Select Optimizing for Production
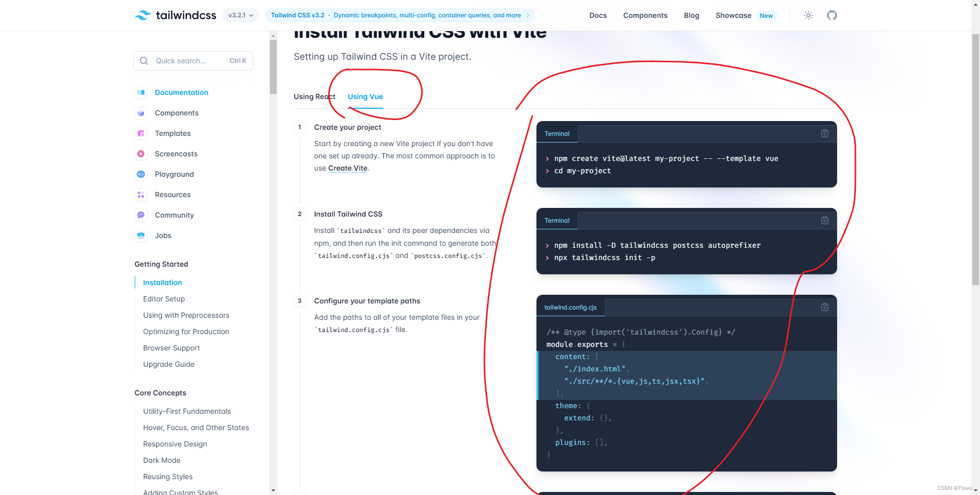The height and width of the screenshot is (495, 980). pyautogui.click(x=186, y=332)
